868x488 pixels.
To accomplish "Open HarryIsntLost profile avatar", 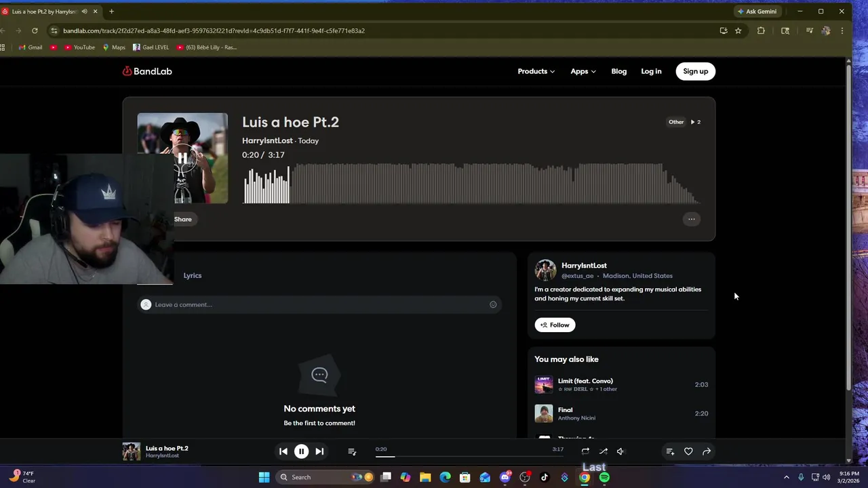I will [545, 270].
